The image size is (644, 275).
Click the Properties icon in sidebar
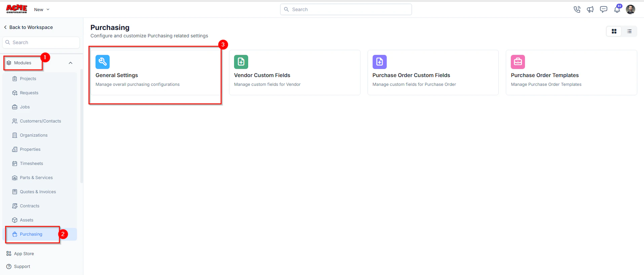tap(15, 149)
